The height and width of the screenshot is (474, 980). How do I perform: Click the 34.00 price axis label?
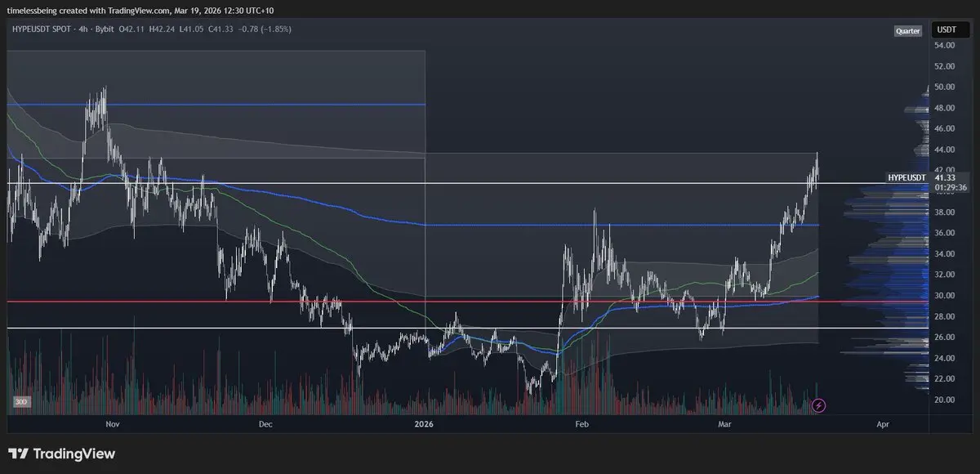[945, 253]
